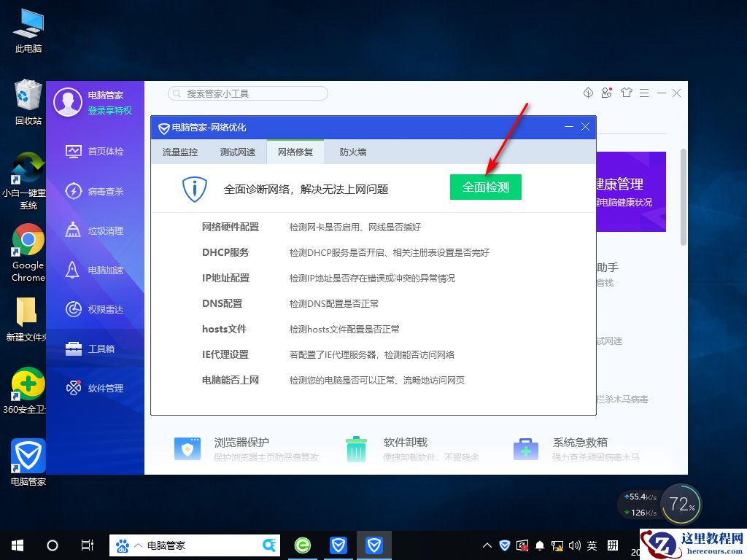Open the 测试网速 tab
This screenshot has height=560, width=747.
[x=237, y=152]
